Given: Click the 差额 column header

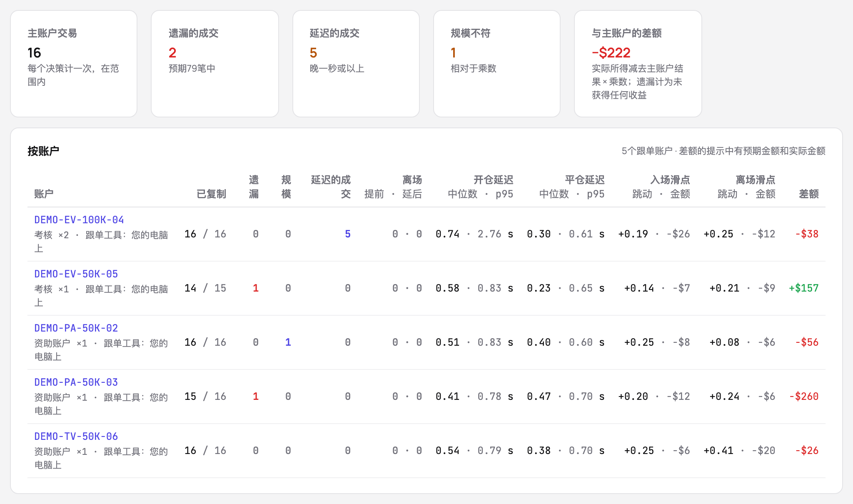Looking at the screenshot, I should [809, 194].
